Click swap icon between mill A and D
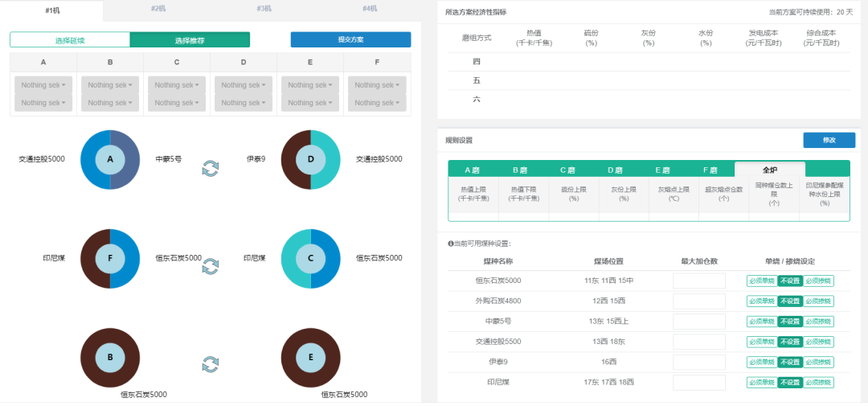The image size is (868, 406). point(210,168)
